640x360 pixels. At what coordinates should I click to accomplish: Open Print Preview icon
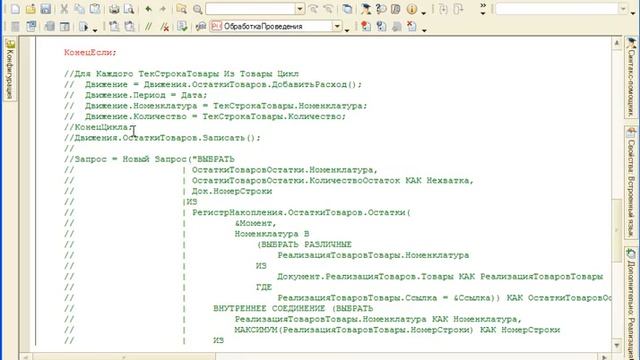point(129,9)
